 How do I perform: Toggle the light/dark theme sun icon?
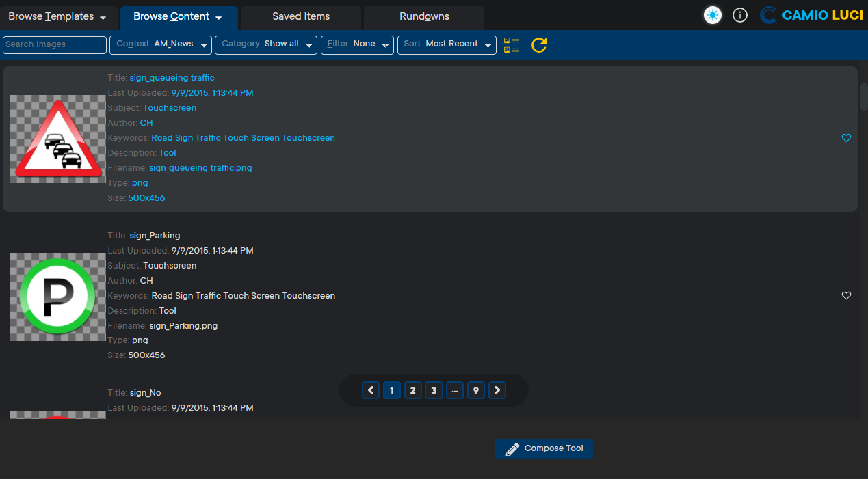(713, 15)
